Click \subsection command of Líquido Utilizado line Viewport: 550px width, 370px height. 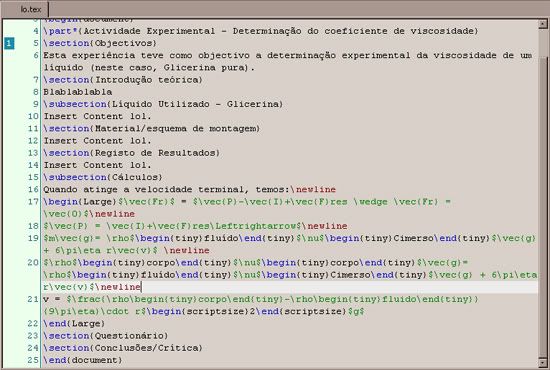click(75, 105)
